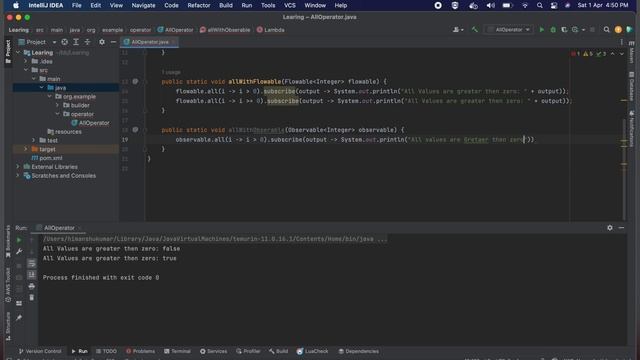Open the Dependencies tool window
The image size is (640, 360).
(358, 351)
